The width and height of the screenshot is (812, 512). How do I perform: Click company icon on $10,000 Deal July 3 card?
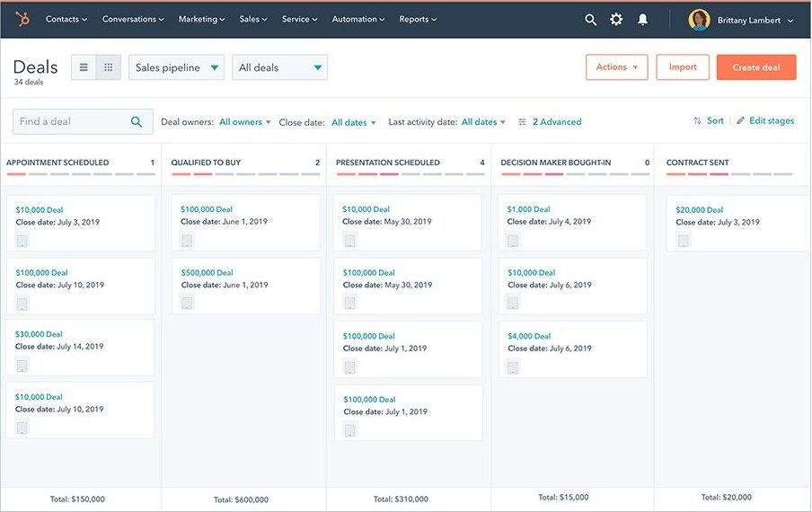pos(22,241)
